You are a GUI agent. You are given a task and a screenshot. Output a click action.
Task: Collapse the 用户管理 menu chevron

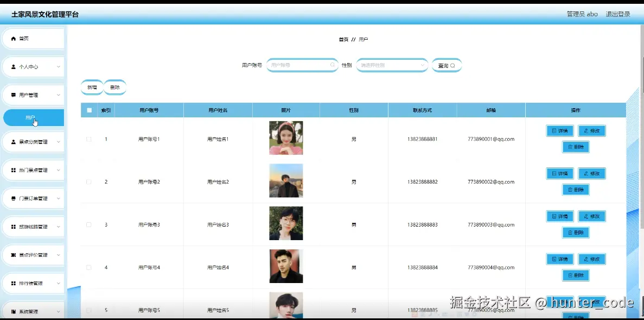pos(58,95)
